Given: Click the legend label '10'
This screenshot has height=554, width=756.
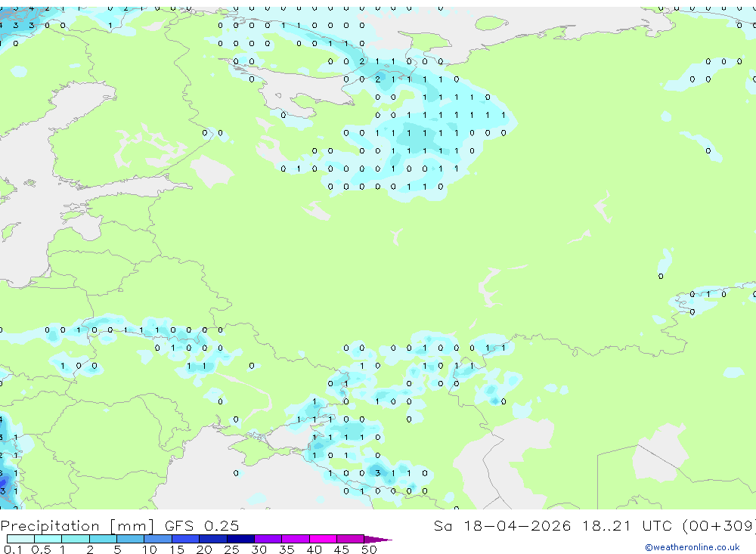Looking at the screenshot, I should coord(149,549).
